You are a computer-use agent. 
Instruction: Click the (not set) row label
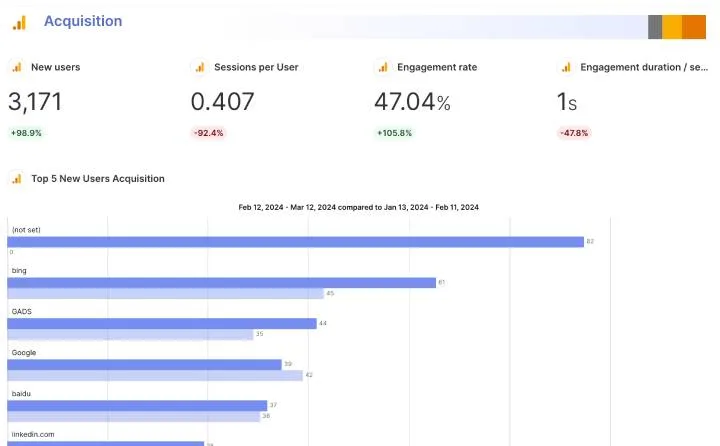click(26, 230)
